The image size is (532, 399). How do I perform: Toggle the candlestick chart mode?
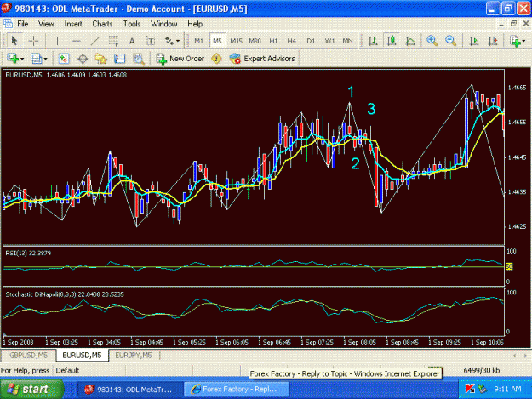pos(392,41)
